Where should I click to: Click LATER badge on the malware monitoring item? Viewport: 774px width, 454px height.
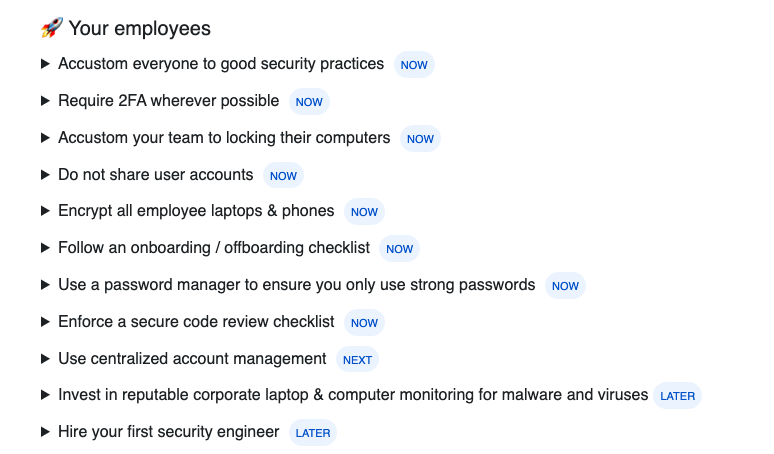click(677, 396)
